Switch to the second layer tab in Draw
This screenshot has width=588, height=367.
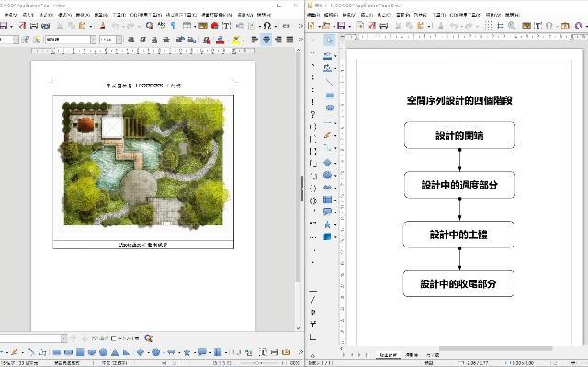tap(412, 355)
